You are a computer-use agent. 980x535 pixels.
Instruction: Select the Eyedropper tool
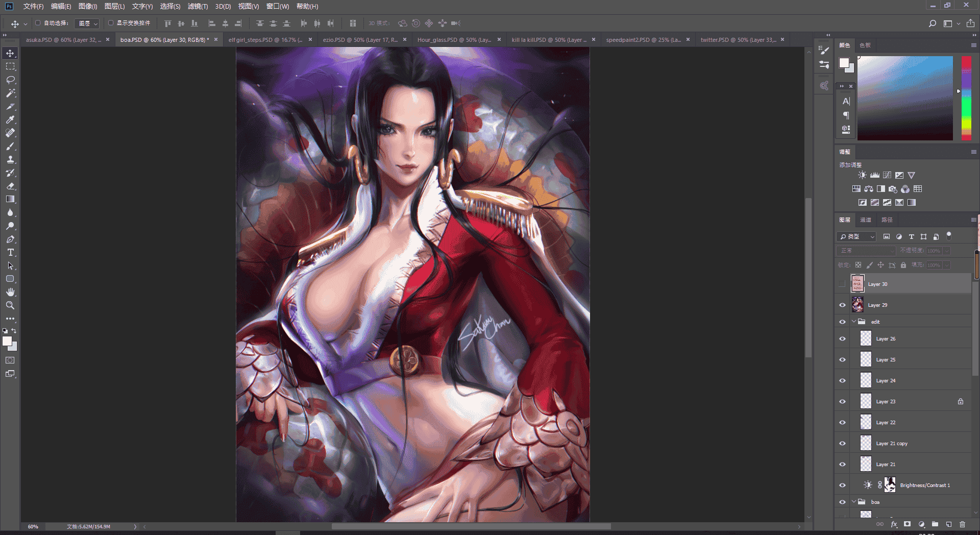tap(10, 119)
